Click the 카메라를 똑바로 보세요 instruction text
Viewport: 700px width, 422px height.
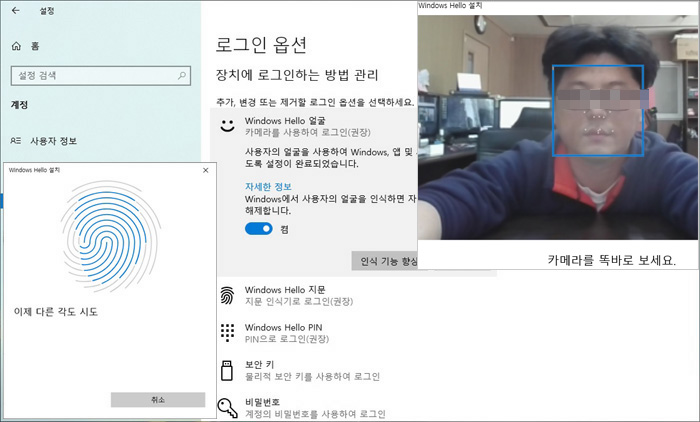[612, 260]
